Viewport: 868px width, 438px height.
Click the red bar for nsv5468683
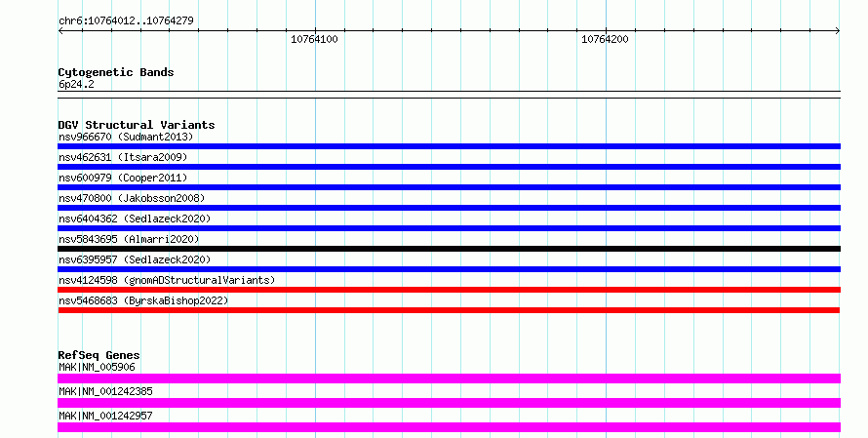449,310
